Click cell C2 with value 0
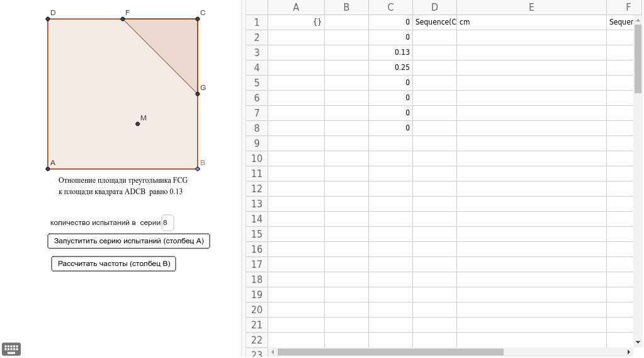Image resolution: width=644 pixels, height=358 pixels. pyautogui.click(x=390, y=37)
